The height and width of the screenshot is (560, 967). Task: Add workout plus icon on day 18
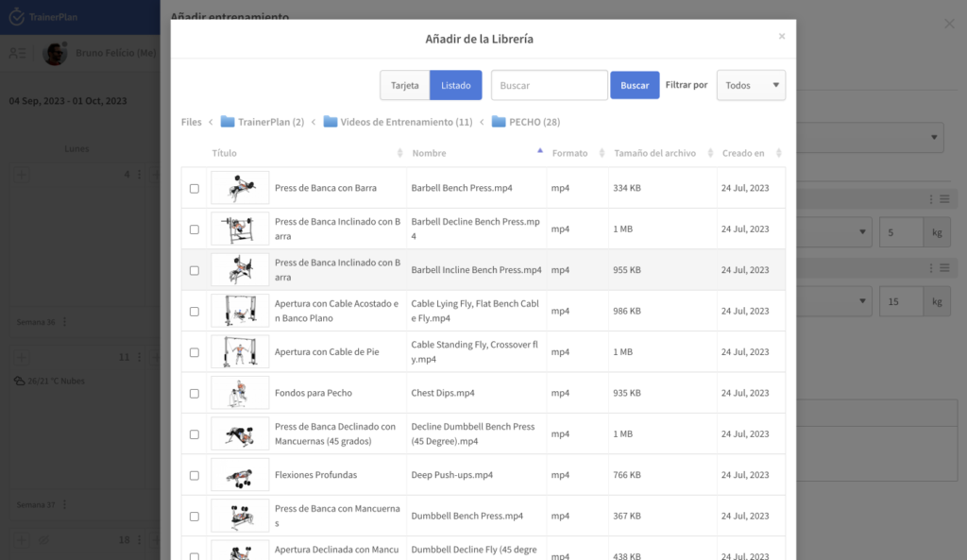(21, 540)
